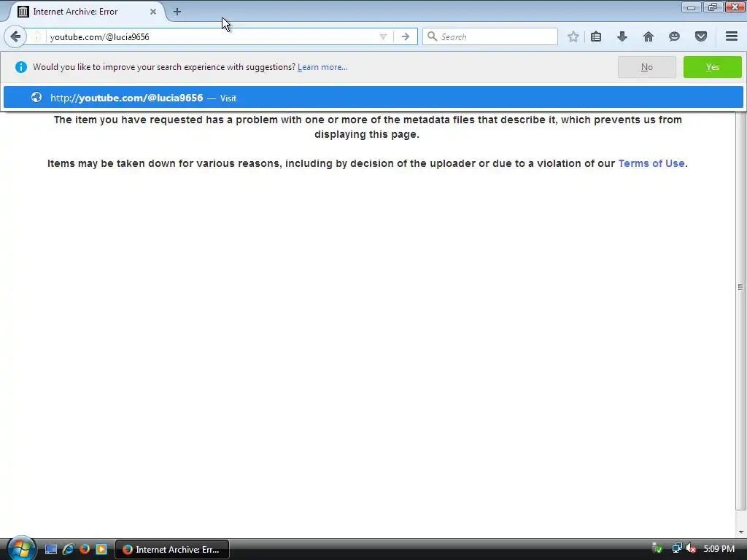Go to Home page icon
Screen dimensions: 747x560
click(649, 36)
